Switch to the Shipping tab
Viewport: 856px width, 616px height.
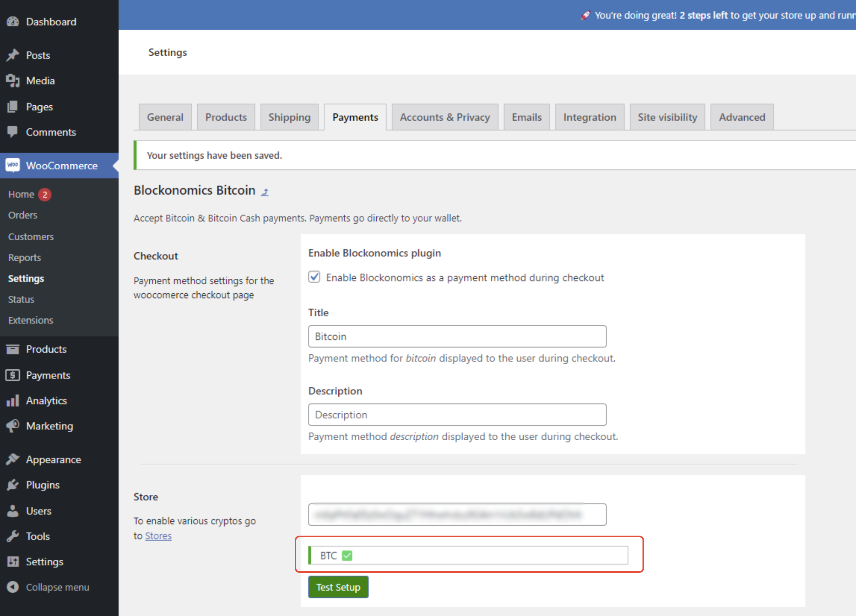click(x=289, y=117)
